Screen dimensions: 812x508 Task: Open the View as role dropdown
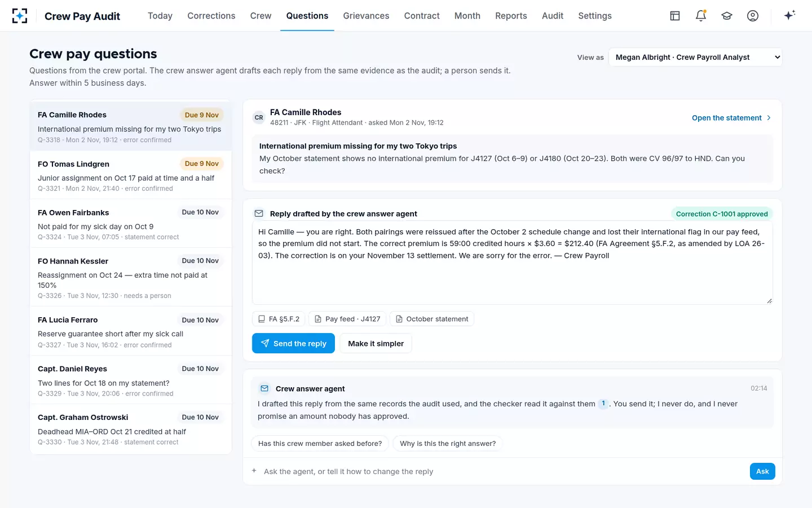[x=695, y=57]
